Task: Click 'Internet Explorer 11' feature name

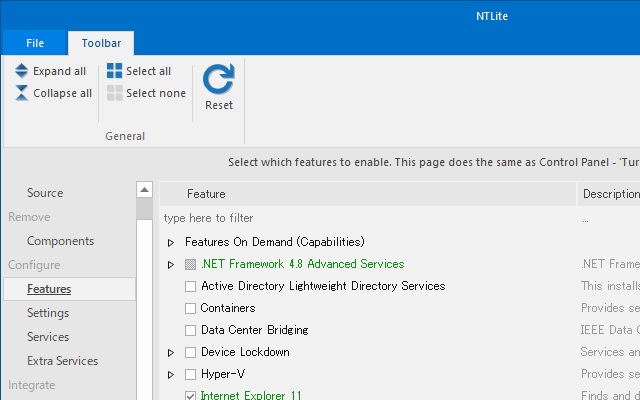Action: (251, 395)
